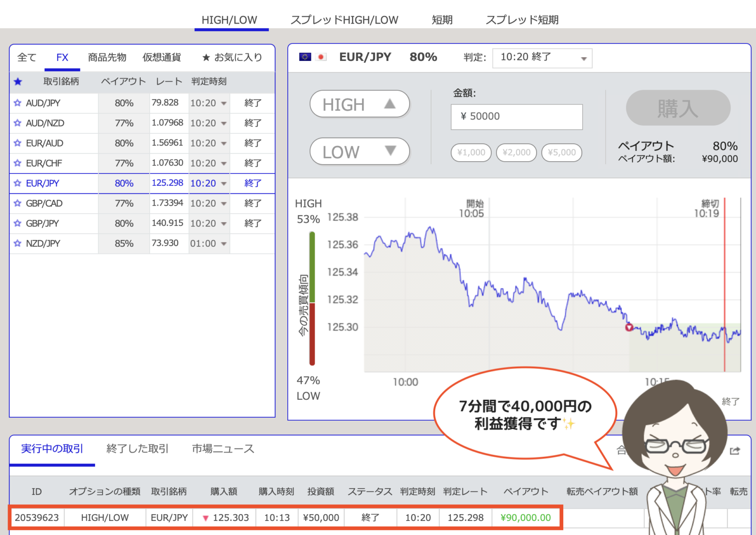The image size is (756, 535).
Task: Click the star icon for GBP/JPY
Action: click(17, 224)
